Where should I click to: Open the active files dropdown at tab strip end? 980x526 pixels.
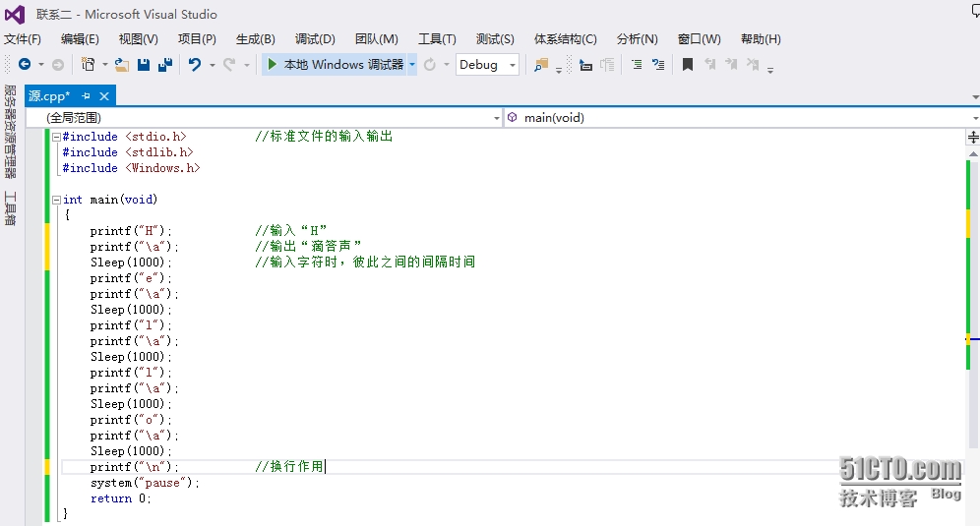click(x=975, y=97)
